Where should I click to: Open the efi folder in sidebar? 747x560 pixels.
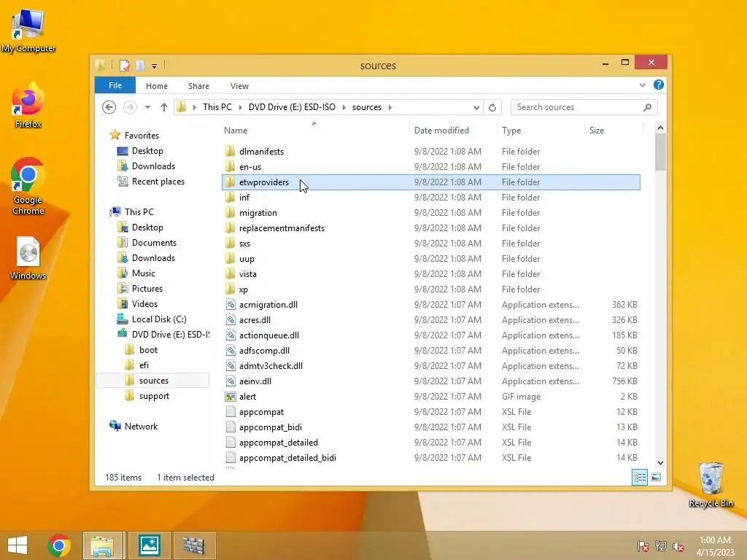pyautogui.click(x=144, y=365)
